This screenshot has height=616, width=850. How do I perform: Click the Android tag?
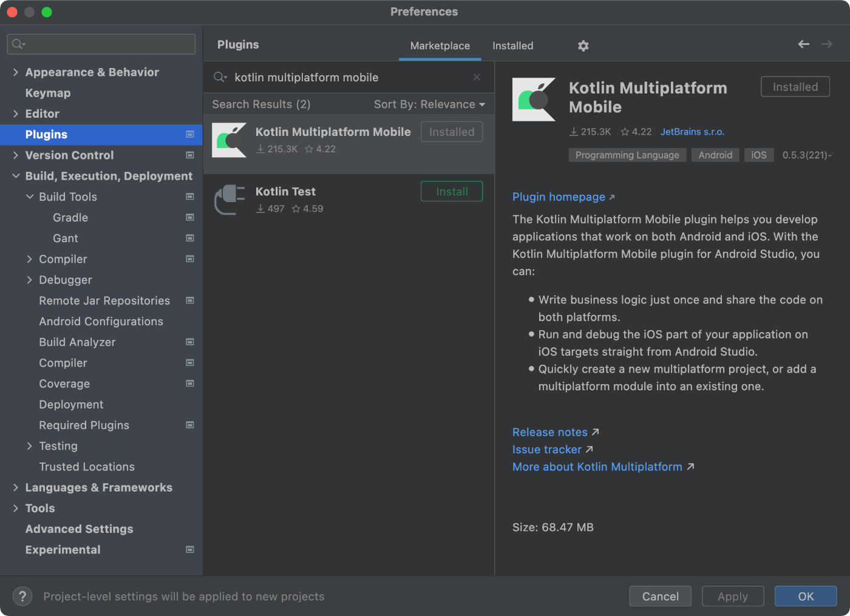(715, 155)
